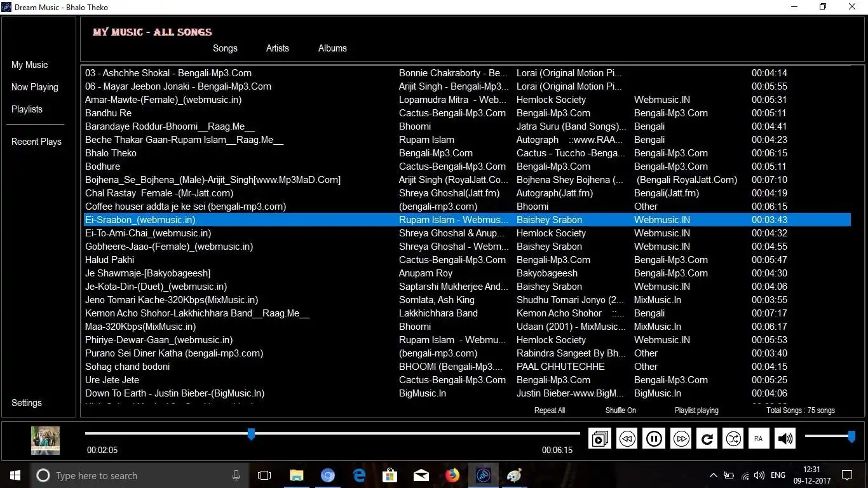
Task: Open the Action Center notifications icon
Action: pos(846,475)
